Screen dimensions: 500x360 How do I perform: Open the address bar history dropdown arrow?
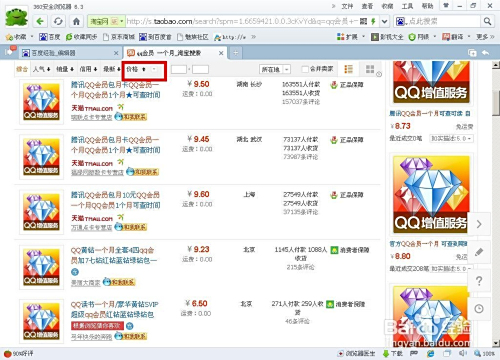385,22
